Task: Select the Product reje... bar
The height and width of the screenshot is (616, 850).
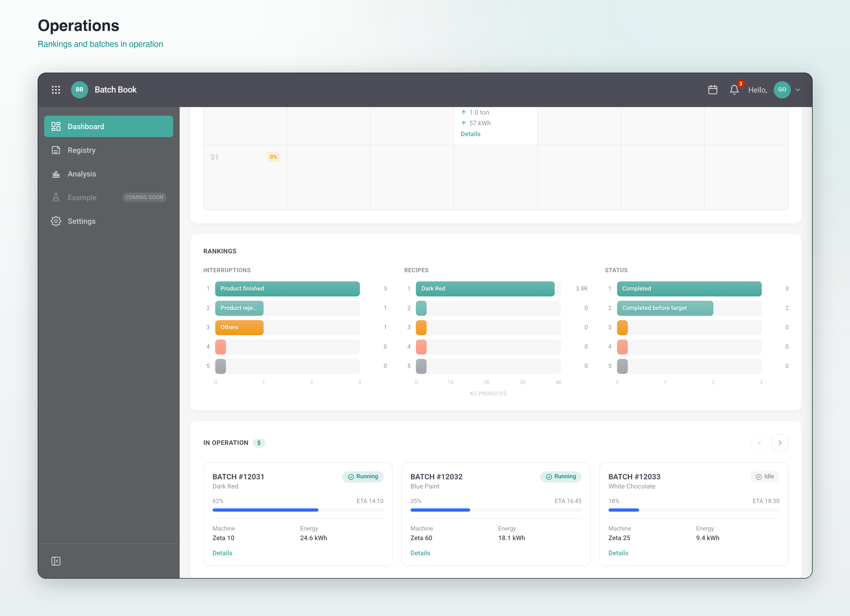Action: 239,308
